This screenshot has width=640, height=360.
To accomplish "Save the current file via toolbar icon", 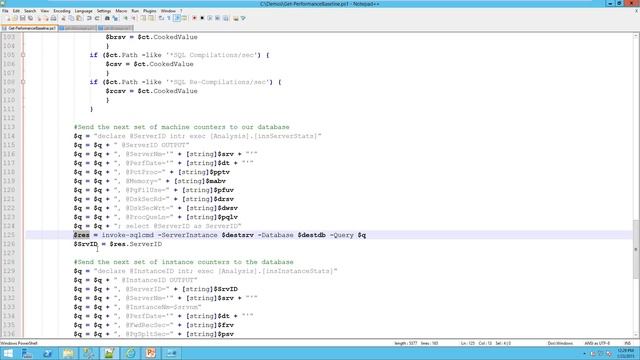I will 23,18.
